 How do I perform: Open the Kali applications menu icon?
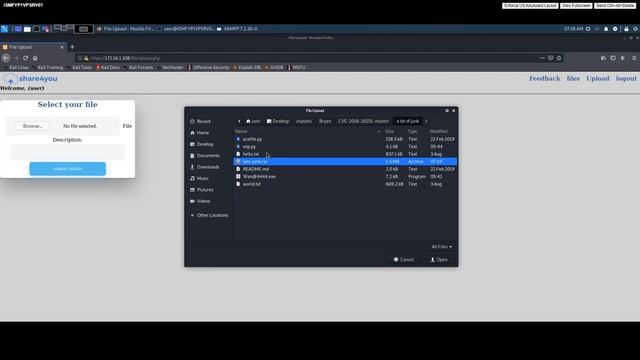tap(4, 29)
